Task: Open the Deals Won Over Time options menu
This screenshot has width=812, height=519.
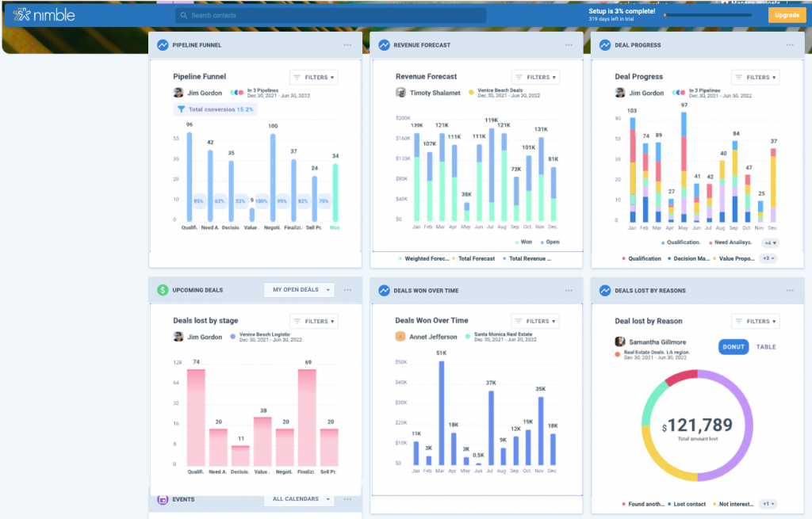Action: click(x=568, y=290)
